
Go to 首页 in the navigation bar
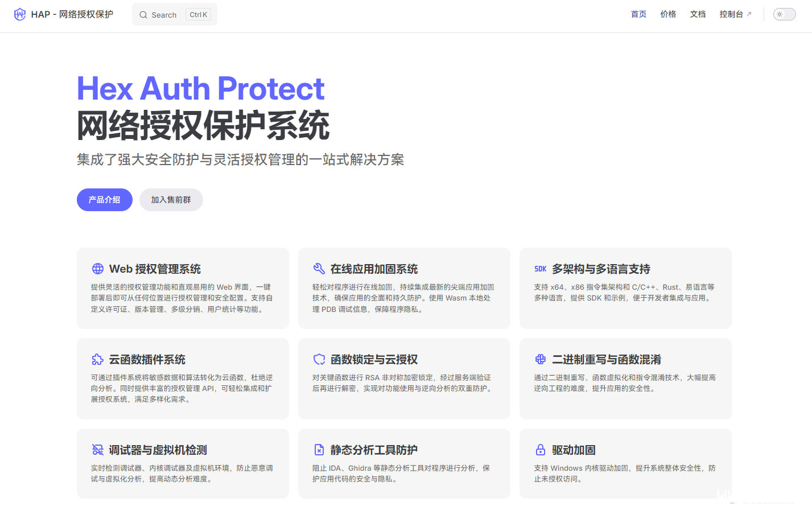pyautogui.click(x=638, y=14)
